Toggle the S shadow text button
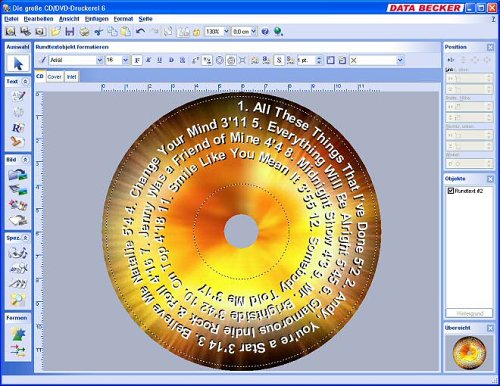Image resolution: width=500 pixels, height=386 pixels. [279, 60]
